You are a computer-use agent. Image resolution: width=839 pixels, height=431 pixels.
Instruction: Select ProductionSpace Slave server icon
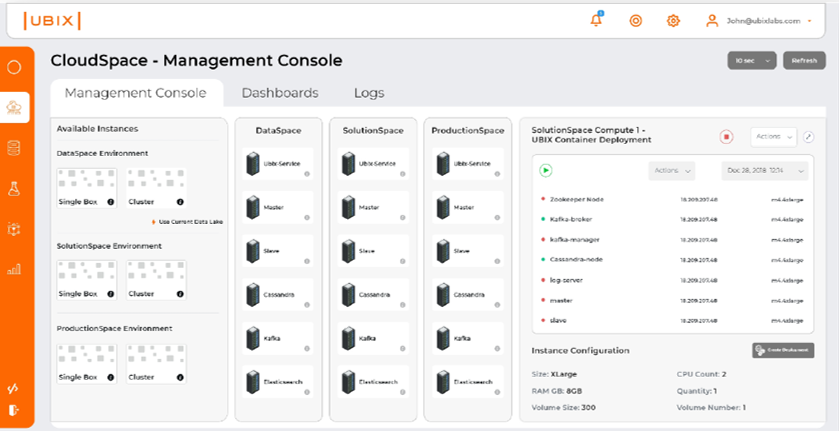(x=444, y=251)
